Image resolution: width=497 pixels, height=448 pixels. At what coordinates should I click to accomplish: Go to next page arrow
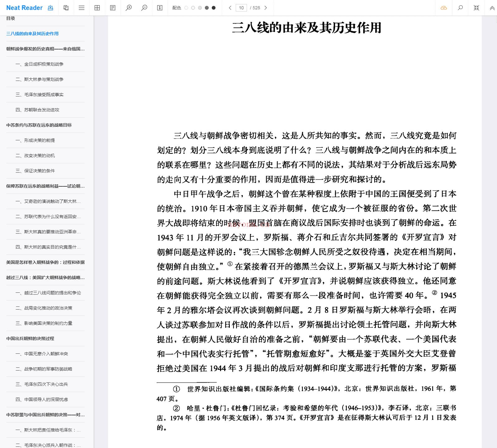[266, 8]
